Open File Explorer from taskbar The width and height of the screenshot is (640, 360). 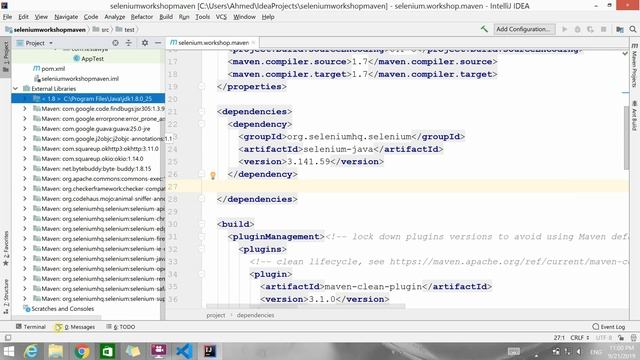(x=56, y=351)
